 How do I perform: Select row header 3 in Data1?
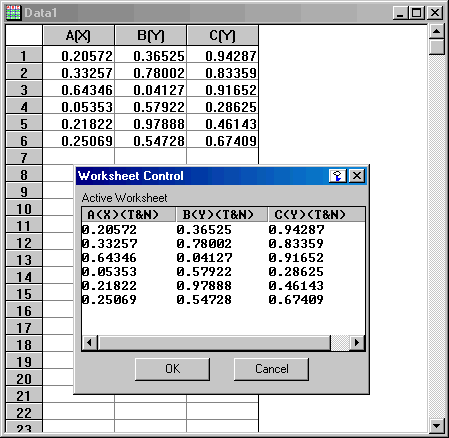coord(24,89)
